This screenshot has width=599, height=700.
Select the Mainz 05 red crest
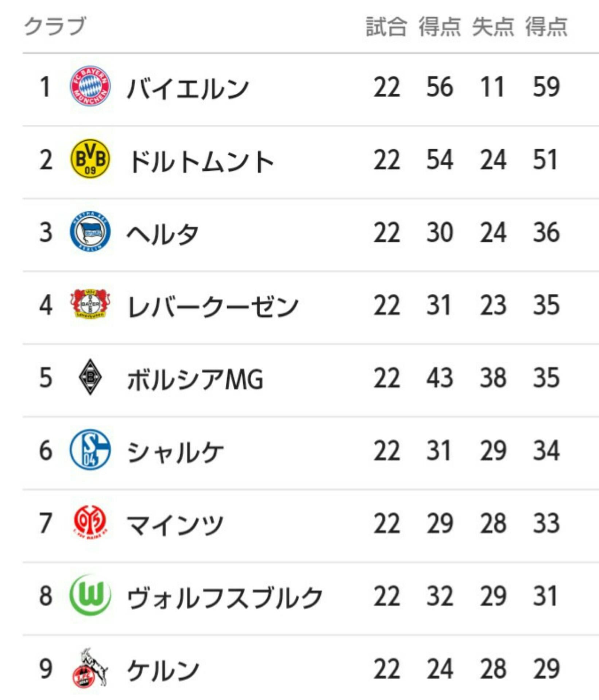(x=90, y=522)
